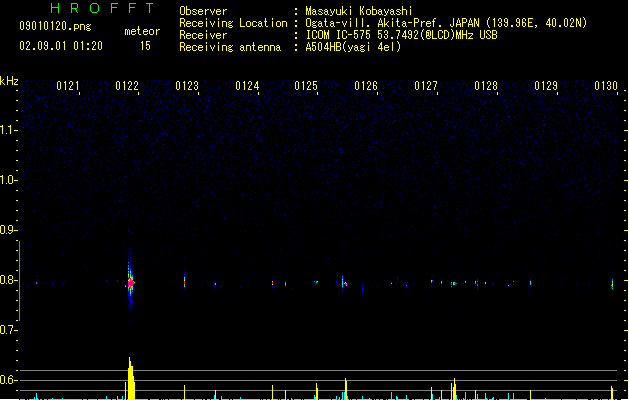
Task: Click the meteor count value 15
Action: [x=145, y=46]
